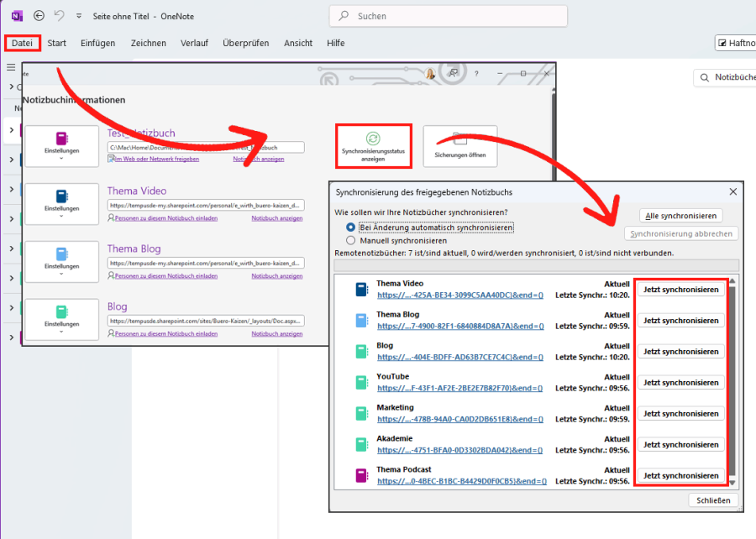Click Sicherungen öffnen button
The image size is (756, 539).
tap(460, 146)
